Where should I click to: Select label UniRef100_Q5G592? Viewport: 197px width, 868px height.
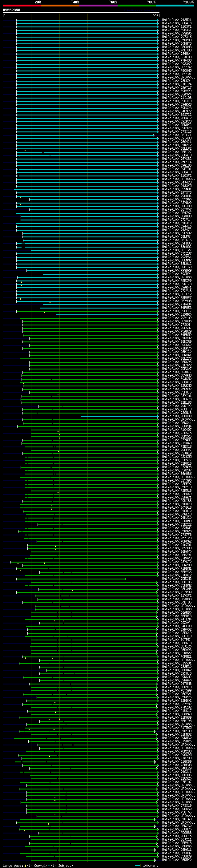click(176, 389)
